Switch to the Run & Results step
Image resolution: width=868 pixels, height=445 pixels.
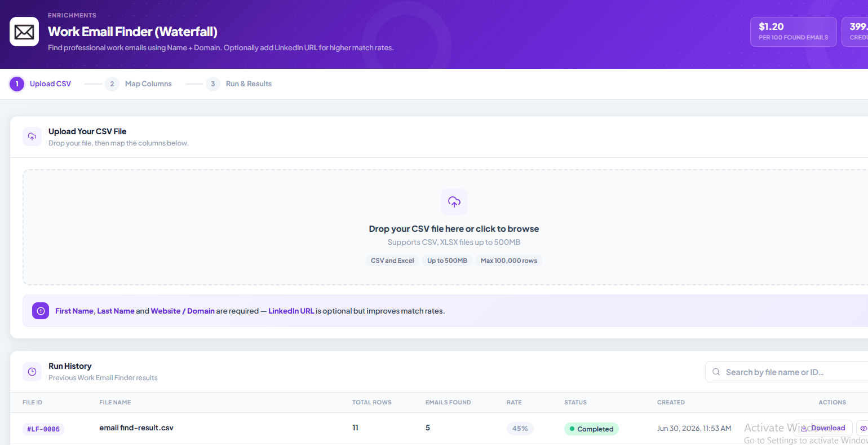coord(239,84)
